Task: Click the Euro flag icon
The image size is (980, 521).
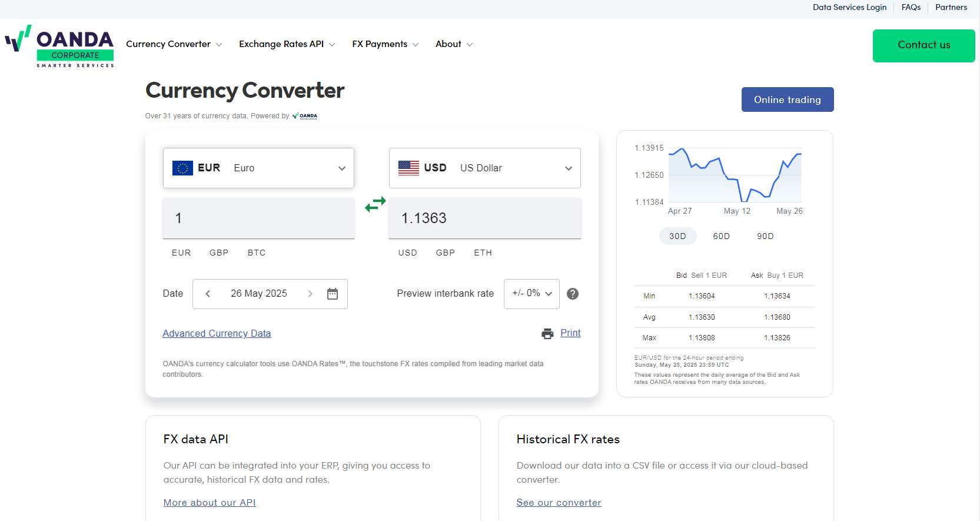Action: pos(182,168)
